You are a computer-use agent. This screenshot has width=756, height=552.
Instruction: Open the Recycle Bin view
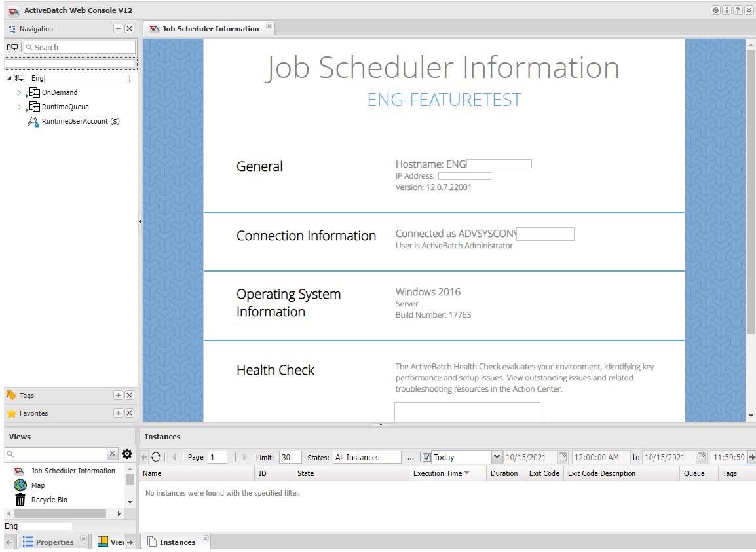(x=49, y=500)
